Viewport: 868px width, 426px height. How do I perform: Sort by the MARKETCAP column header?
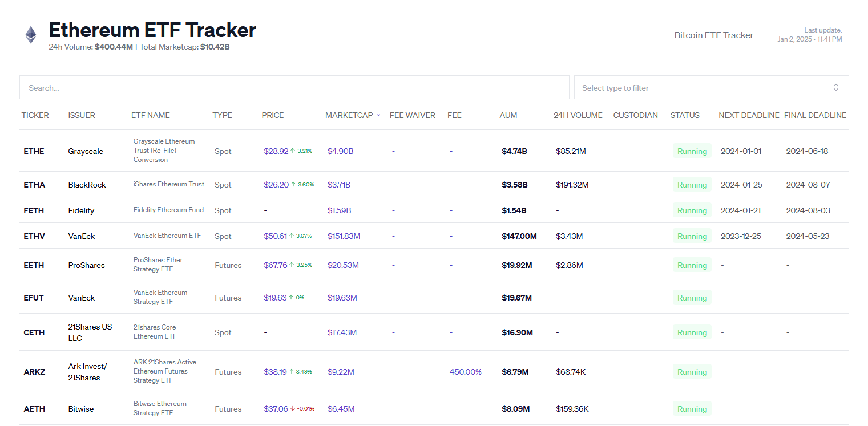pyautogui.click(x=349, y=115)
